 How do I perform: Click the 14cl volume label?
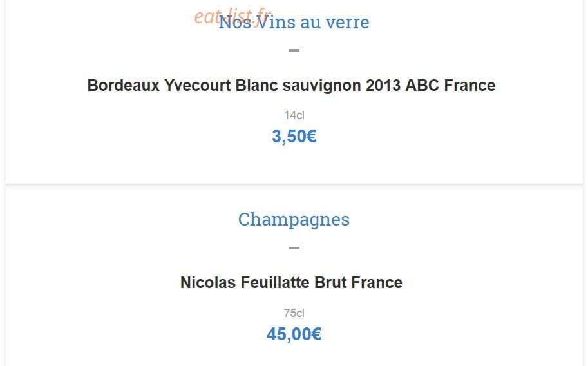[x=294, y=115]
